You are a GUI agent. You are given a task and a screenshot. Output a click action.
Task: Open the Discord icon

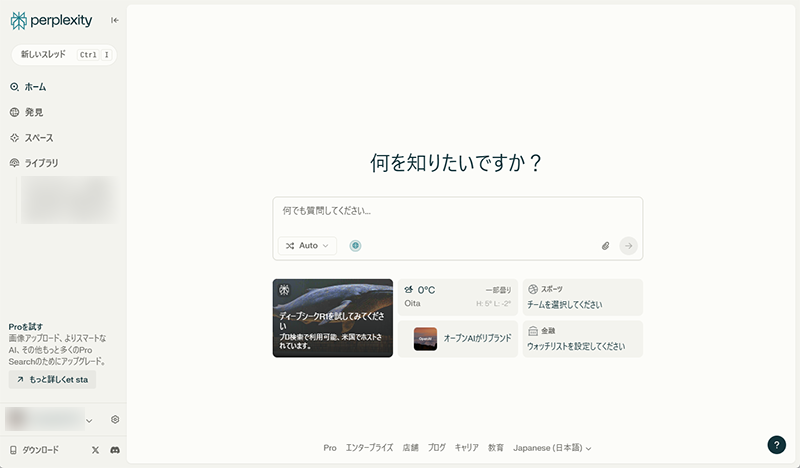click(x=115, y=450)
